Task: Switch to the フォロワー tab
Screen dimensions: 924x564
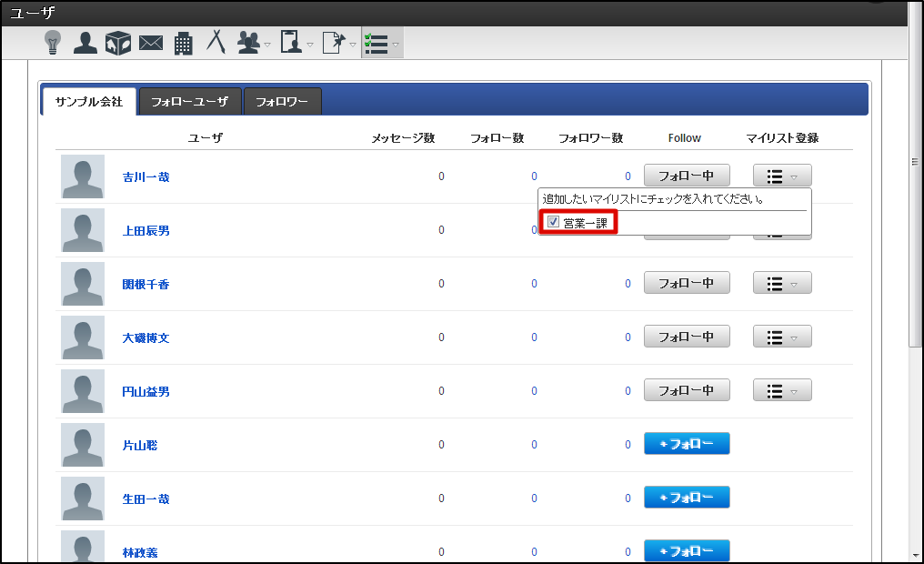Action: 282,102
